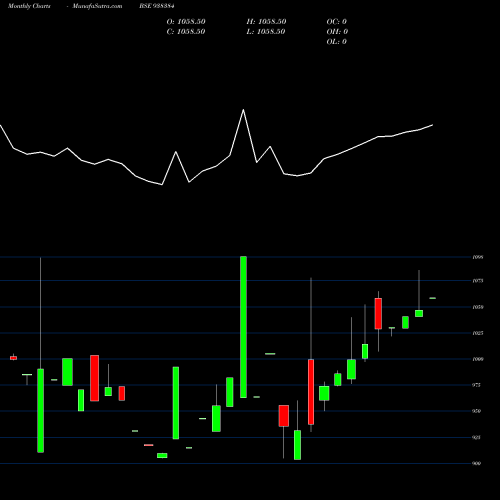The image size is (500, 500).
Task: Click the last small green candle on the right
Action: 433,298
